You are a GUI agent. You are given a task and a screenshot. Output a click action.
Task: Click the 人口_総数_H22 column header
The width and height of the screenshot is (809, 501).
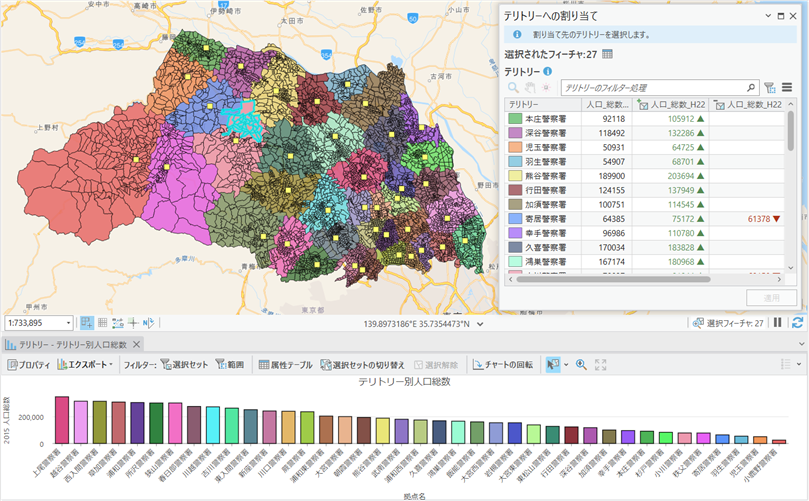pos(674,104)
